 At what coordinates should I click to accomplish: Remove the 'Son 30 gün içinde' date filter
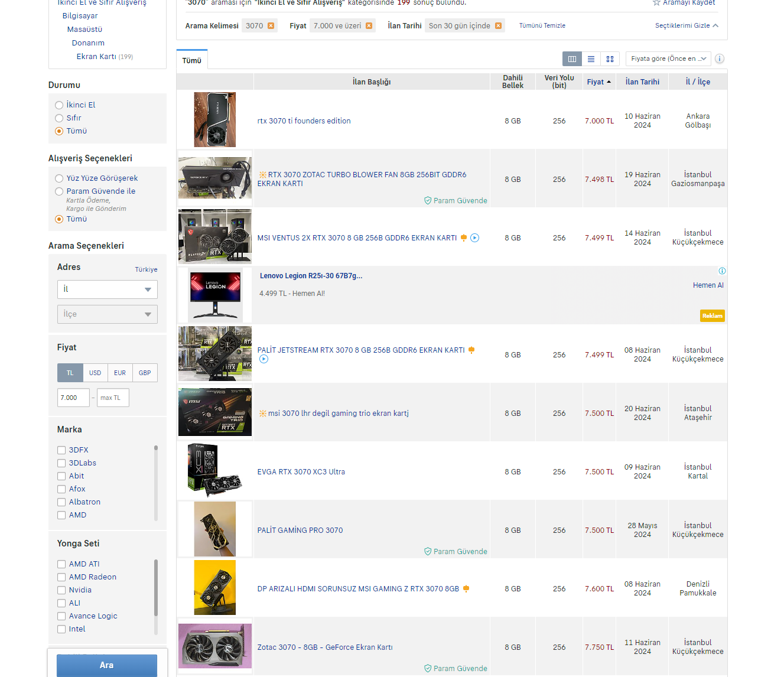pyautogui.click(x=498, y=26)
